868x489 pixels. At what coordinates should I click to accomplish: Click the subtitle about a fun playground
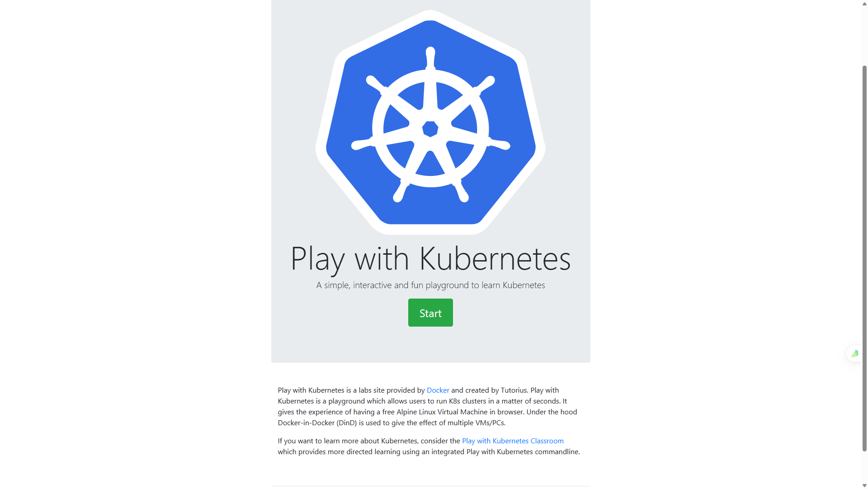pos(430,285)
